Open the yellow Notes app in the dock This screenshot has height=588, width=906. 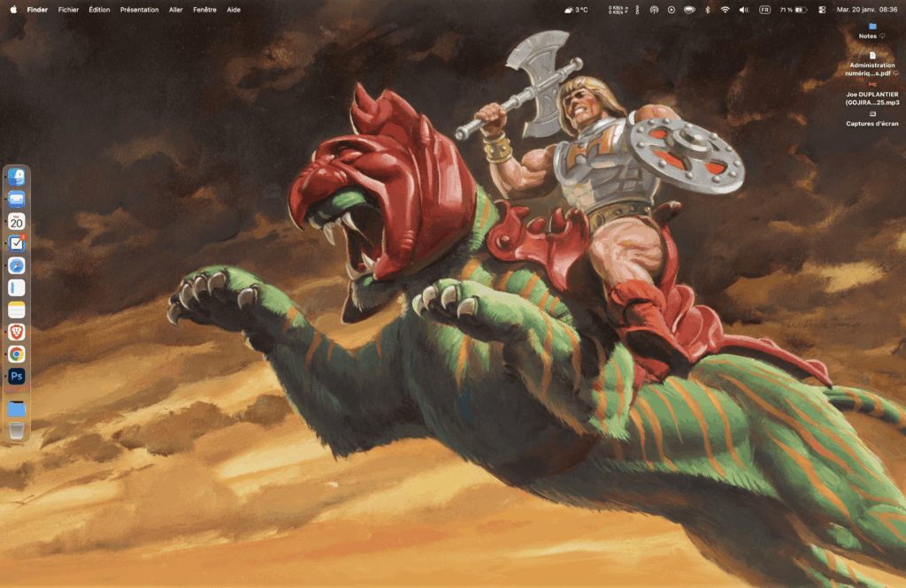[x=17, y=309]
